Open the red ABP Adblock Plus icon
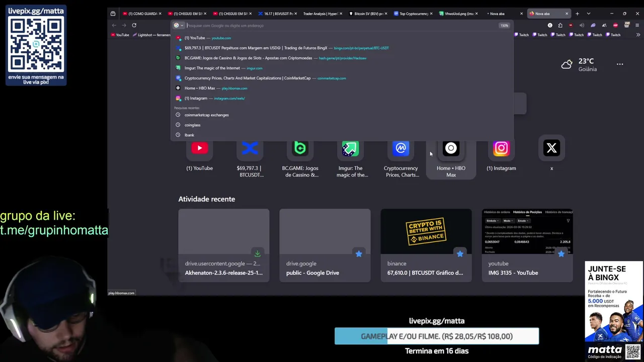Screen dimensions: 644x362 click(x=615, y=25)
